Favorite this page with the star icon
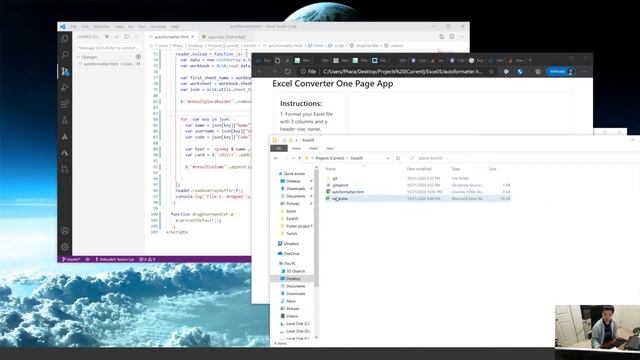 [491, 71]
